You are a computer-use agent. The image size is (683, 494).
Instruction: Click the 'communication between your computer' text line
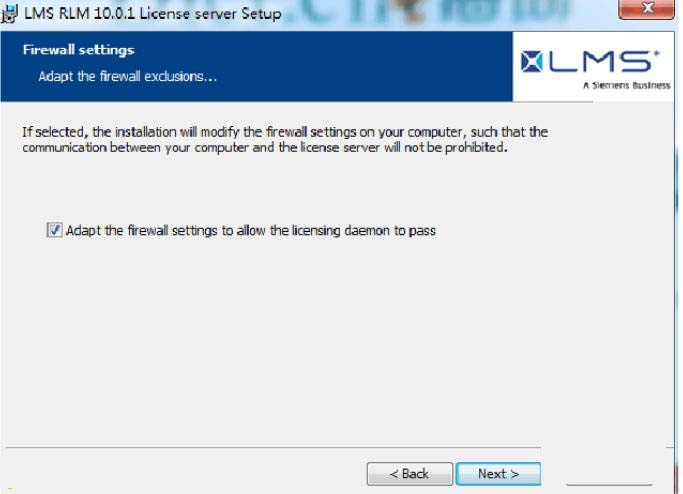264,148
